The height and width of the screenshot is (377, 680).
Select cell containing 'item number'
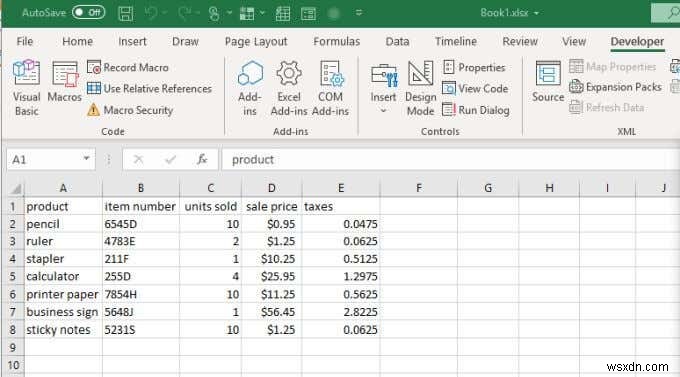tap(141, 207)
